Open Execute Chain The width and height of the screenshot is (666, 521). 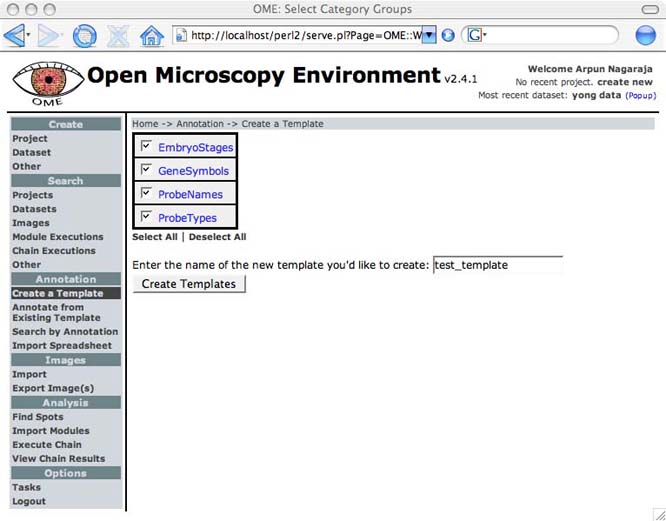47,445
